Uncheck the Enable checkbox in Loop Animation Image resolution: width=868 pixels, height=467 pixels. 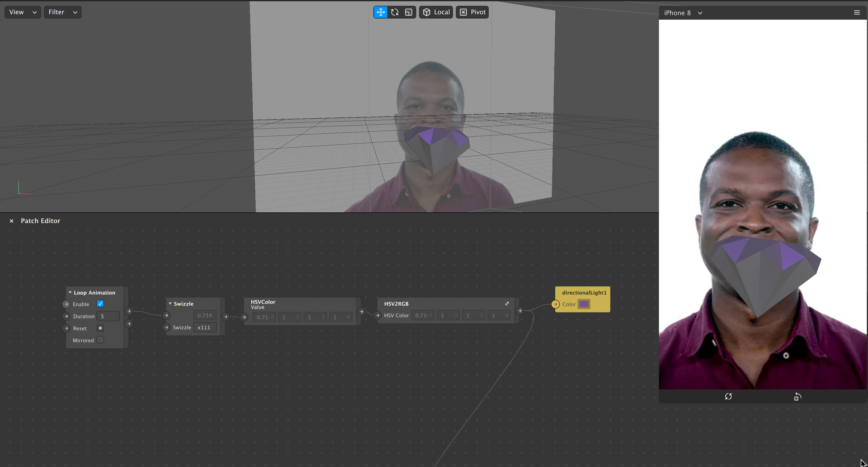tap(100, 304)
